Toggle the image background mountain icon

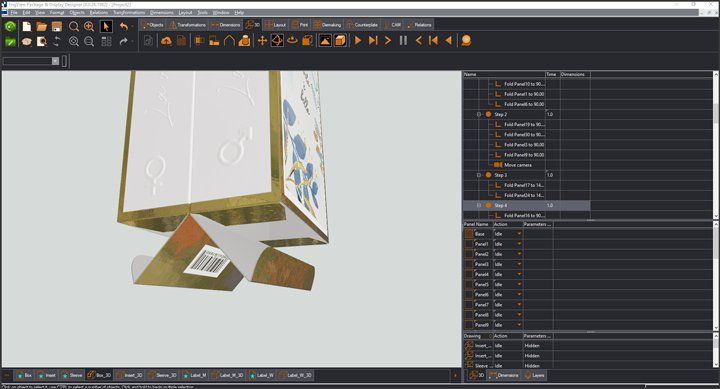click(x=325, y=41)
